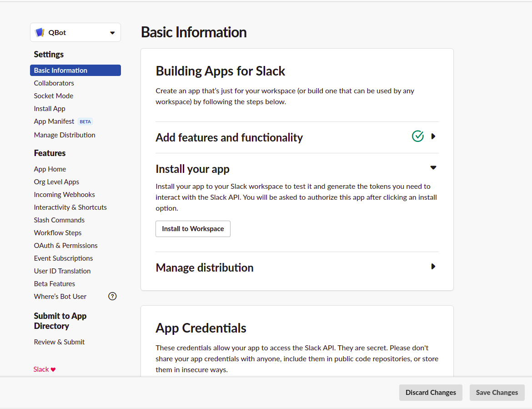The image size is (532, 409).
Task: Navigate to Slash Commands settings
Action: point(59,220)
